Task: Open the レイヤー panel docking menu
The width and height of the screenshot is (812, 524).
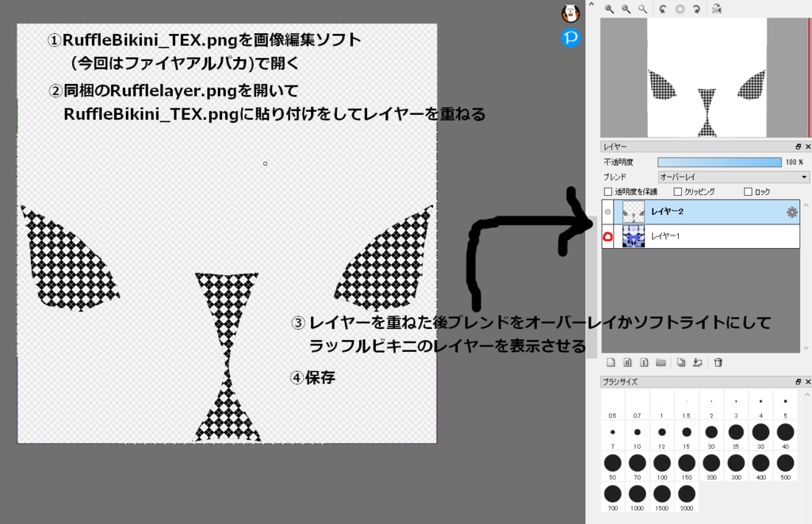Action: (x=799, y=146)
